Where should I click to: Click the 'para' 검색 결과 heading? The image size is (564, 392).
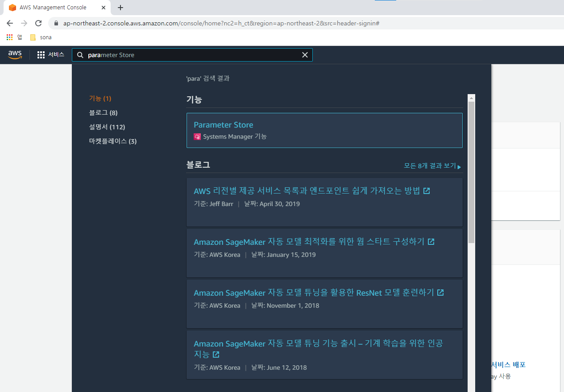point(208,78)
